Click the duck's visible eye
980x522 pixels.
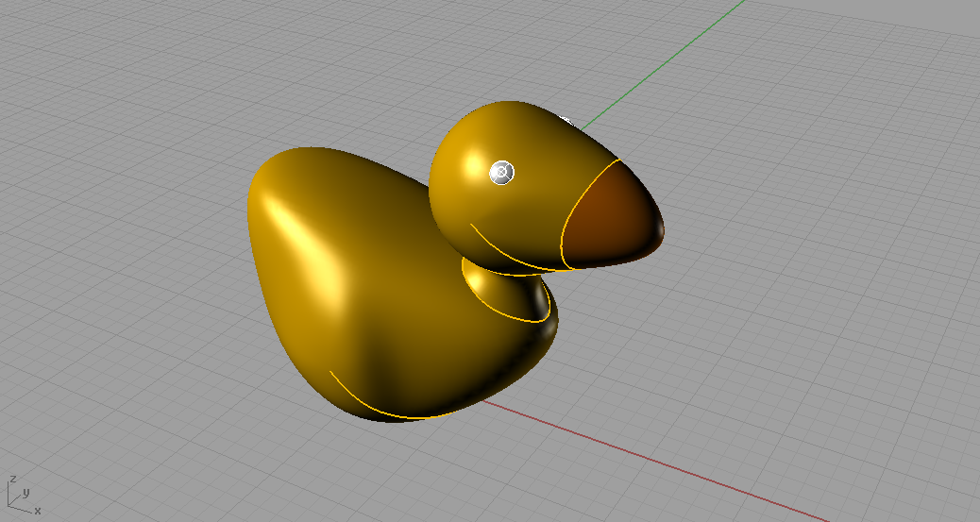(502, 172)
